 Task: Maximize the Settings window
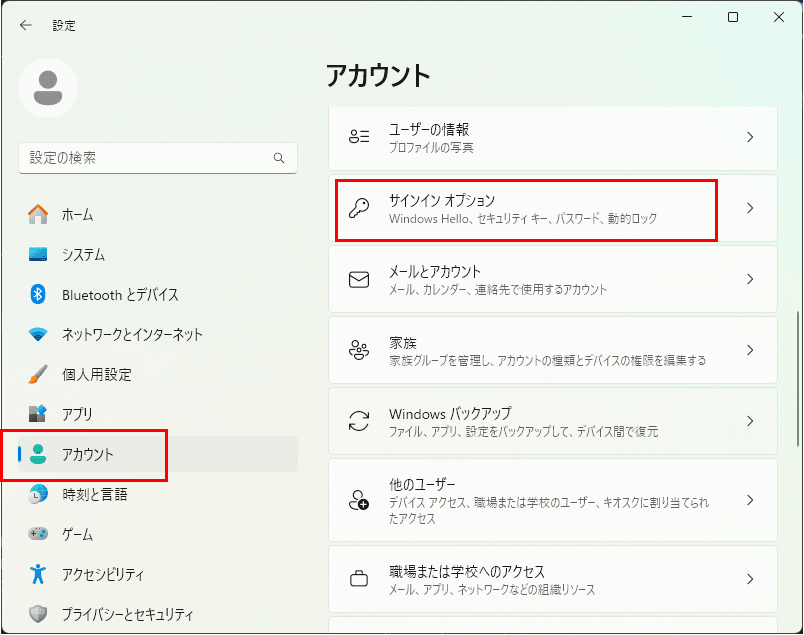point(733,17)
